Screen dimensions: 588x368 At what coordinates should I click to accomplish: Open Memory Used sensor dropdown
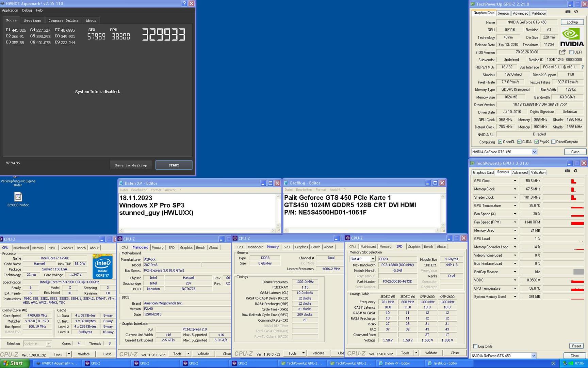pos(515,231)
